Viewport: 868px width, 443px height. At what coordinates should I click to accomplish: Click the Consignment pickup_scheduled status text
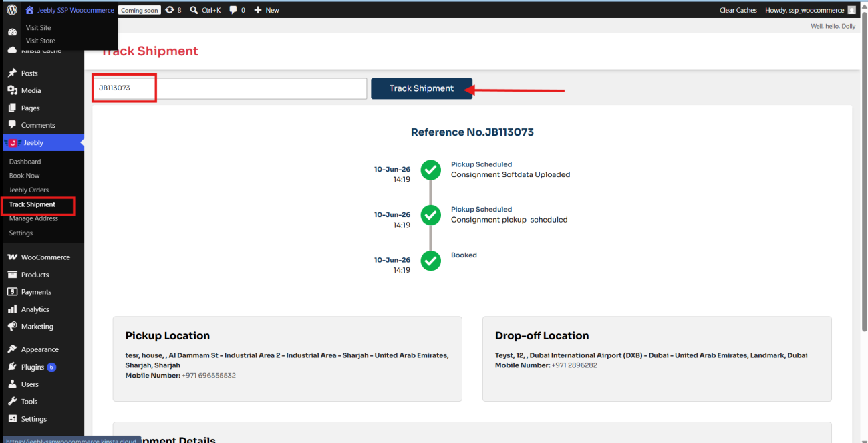click(x=509, y=219)
